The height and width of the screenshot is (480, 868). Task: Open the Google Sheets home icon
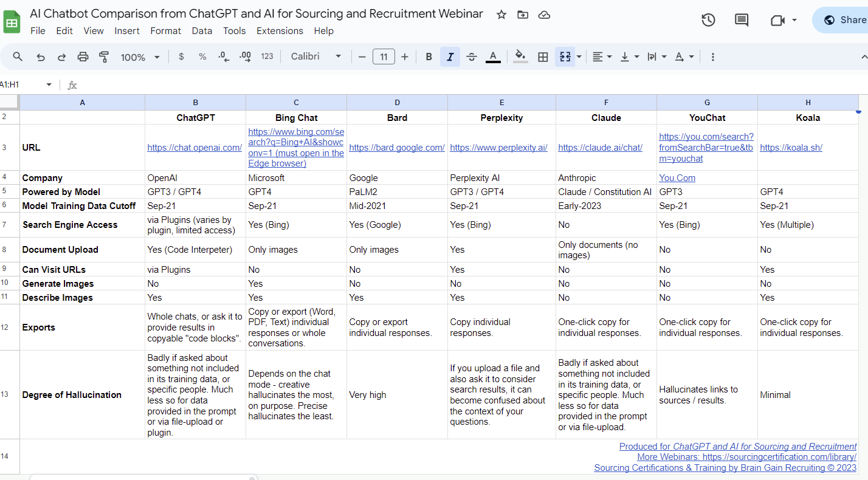[12, 22]
